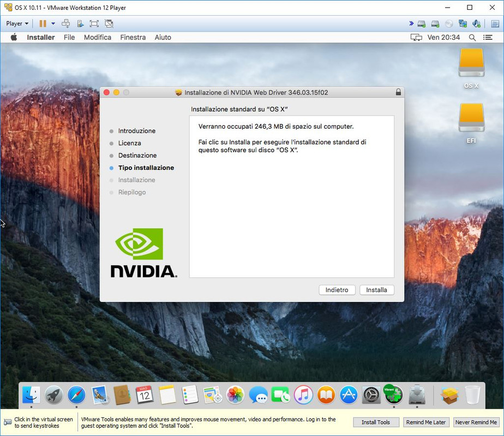Open iBooks from the dock
Image resolution: width=504 pixels, height=436 pixels.
click(x=326, y=395)
